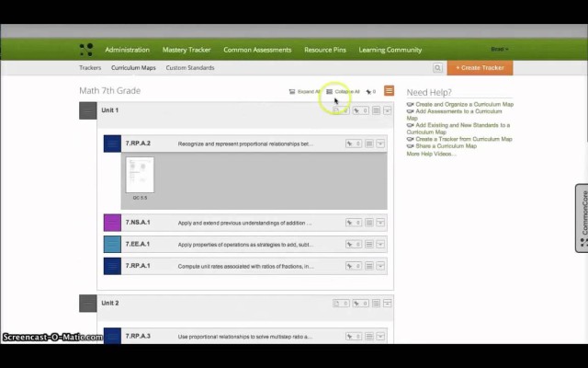Click the Unit 1 gray drag handle

(87, 110)
